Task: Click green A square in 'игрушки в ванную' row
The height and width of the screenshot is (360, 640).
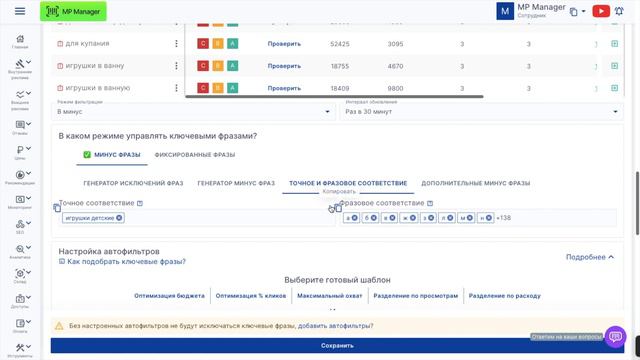Action: pyautogui.click(x=233, y=88)
